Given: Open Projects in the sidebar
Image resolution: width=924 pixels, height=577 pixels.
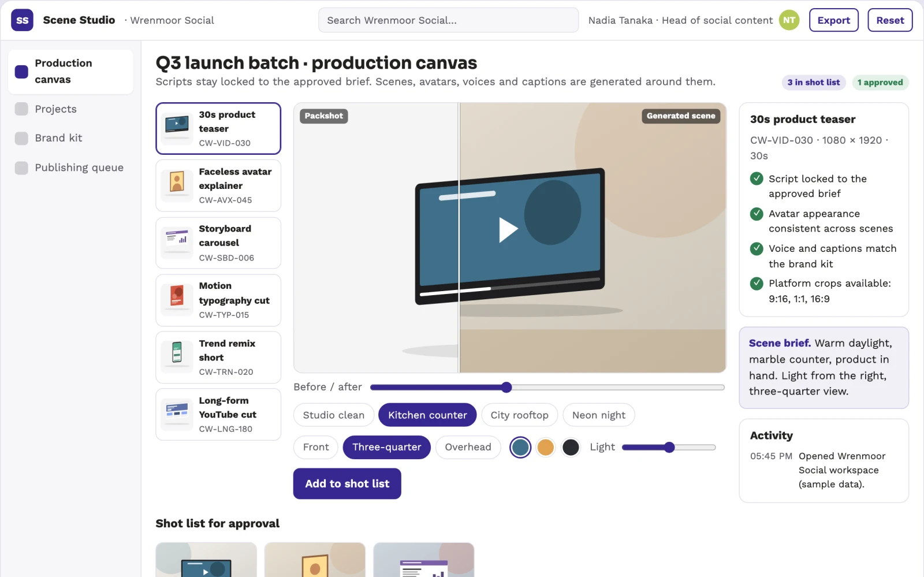Looking at the screenshot, I should click(70, 109).
